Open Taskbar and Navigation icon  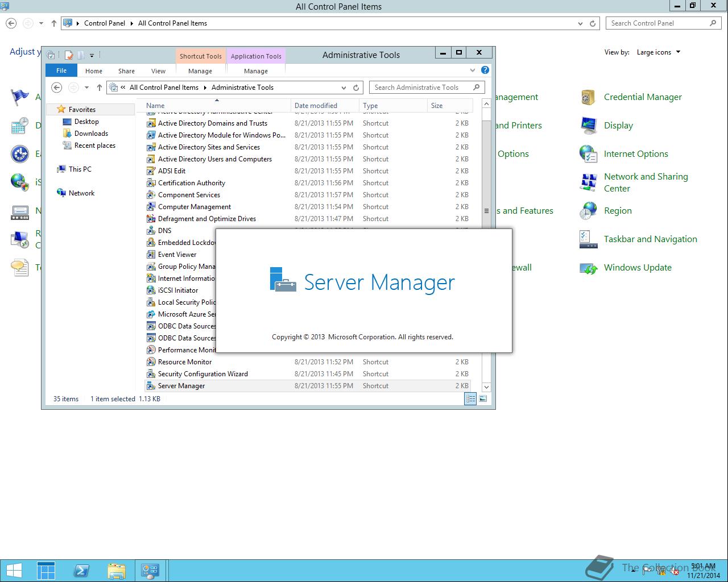588,239
